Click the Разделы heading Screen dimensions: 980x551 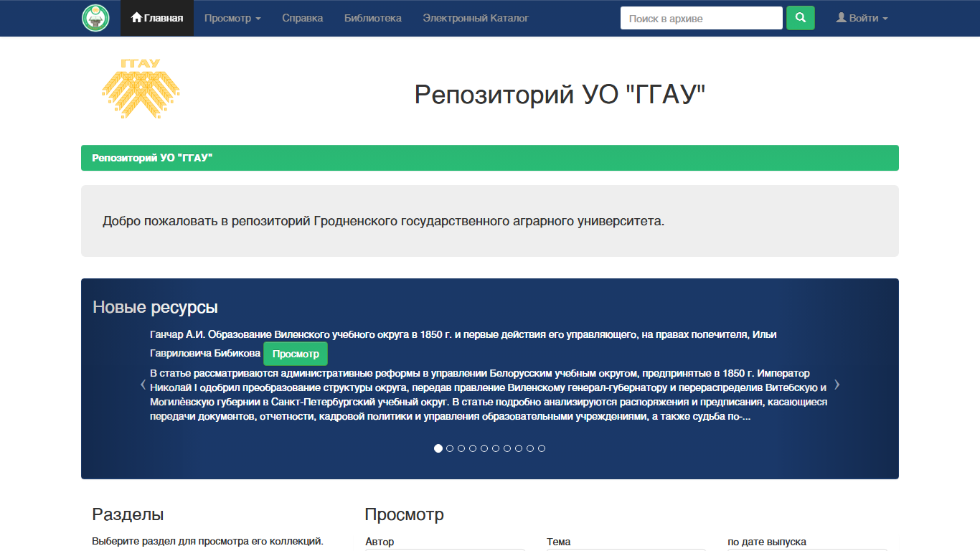coord(128,514)
